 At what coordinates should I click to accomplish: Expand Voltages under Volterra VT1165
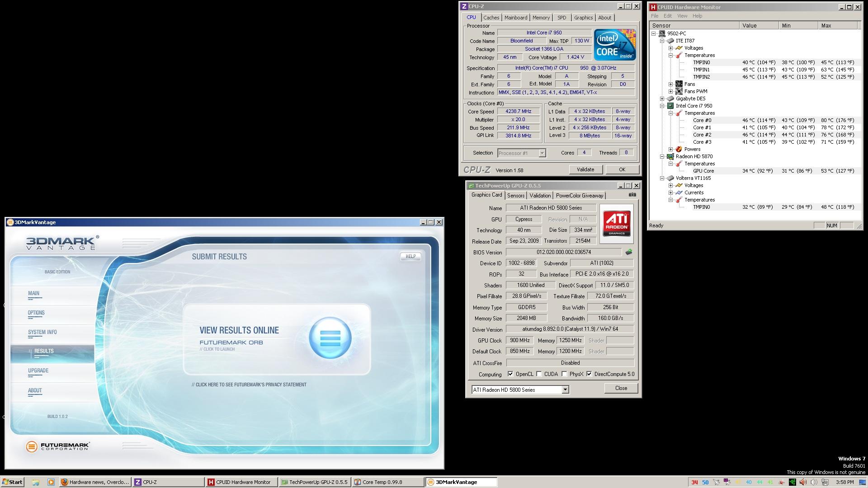(671, 185)
